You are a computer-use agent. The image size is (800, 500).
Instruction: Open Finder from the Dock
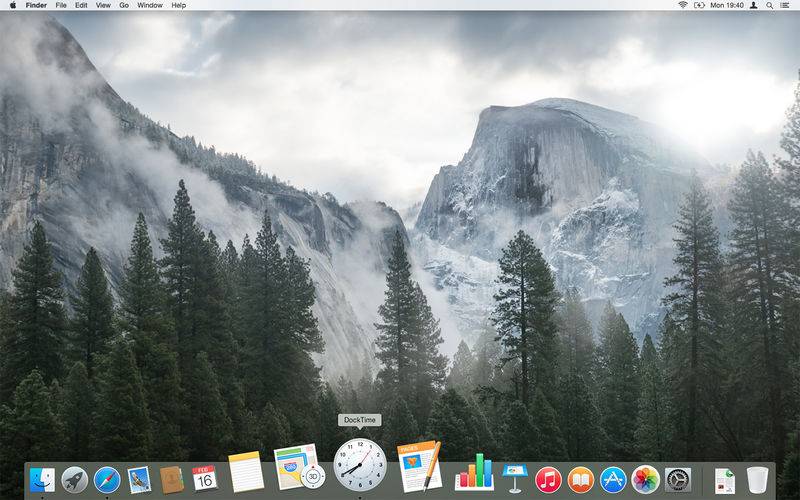pyautogui.click(x=42, y=480)
